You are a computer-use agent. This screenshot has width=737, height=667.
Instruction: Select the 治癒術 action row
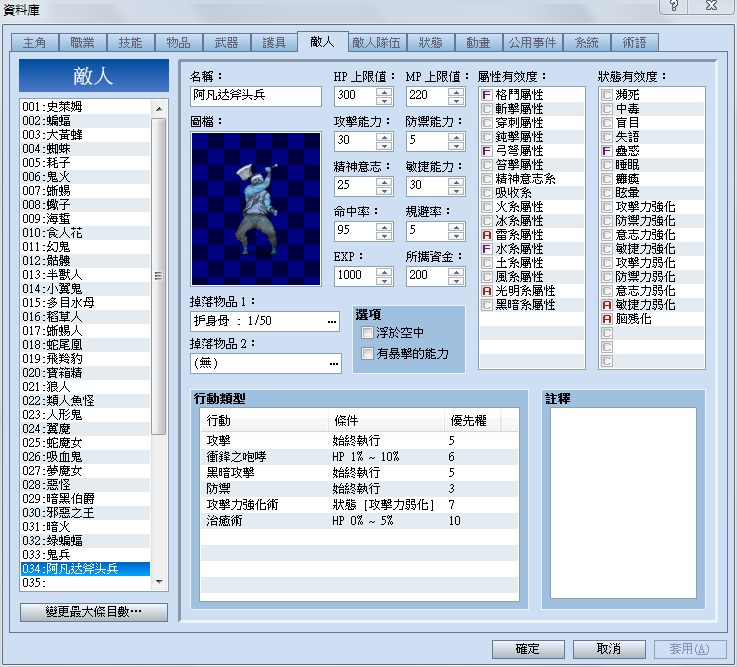pos(360,521)
